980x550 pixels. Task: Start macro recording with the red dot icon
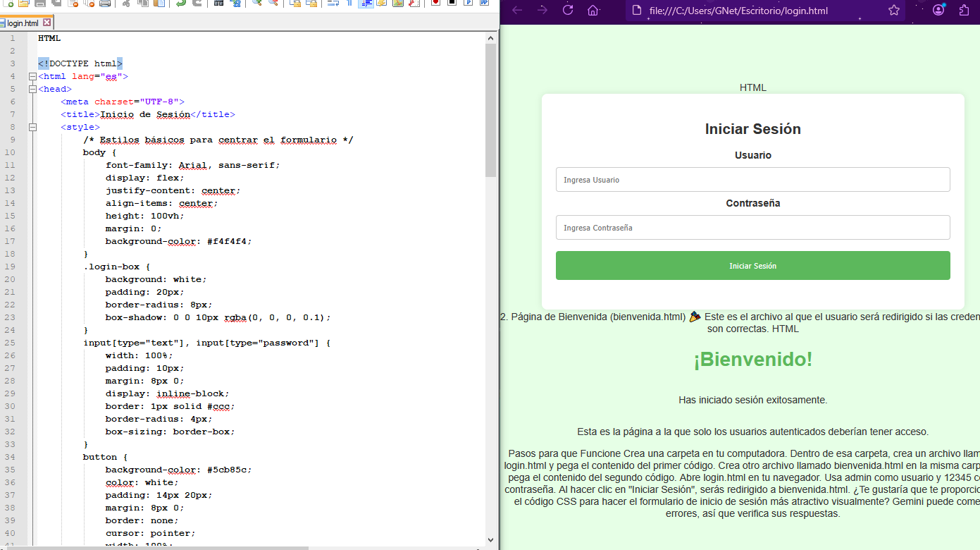pyautogui.click(x=435, y=3)
